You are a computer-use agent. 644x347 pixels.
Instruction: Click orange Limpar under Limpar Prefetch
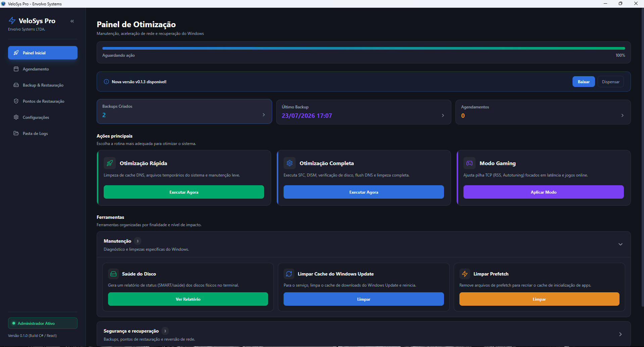coord(539,299)
